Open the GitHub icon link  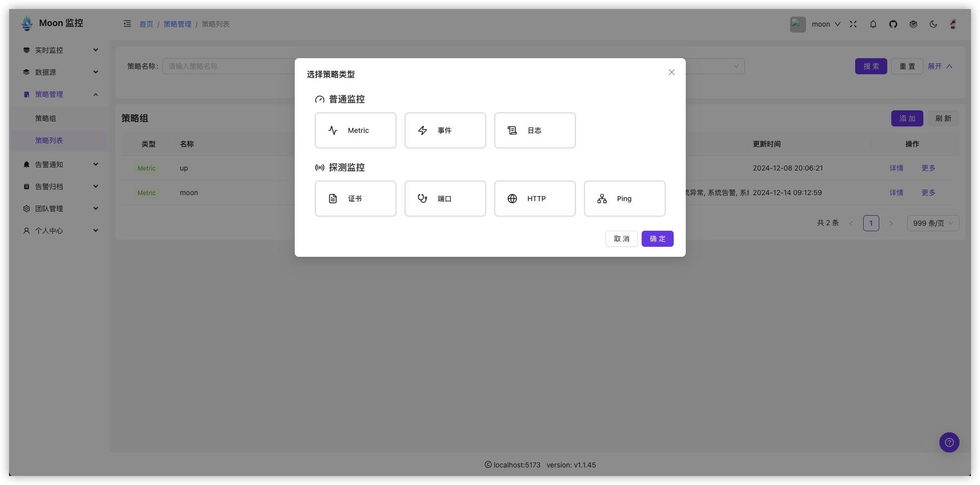click(893, 24)
